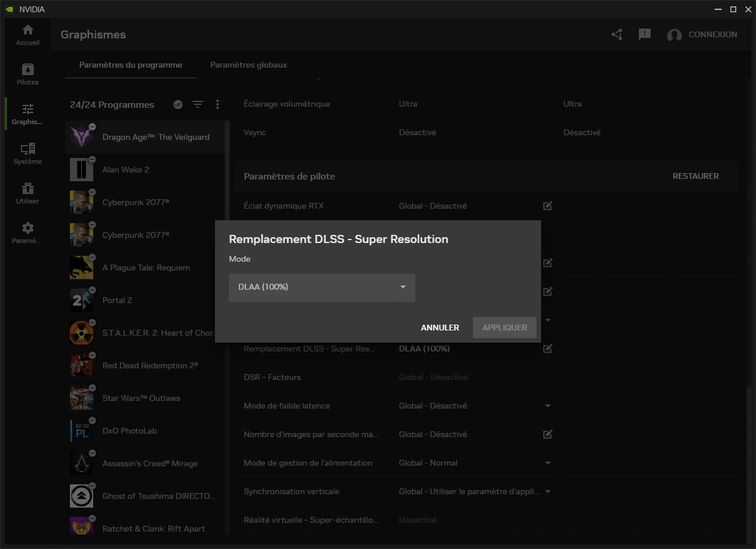Click the Éclairage volumétrique setting row
Screen dimensions: 756x549
click(x=486, y=104)
